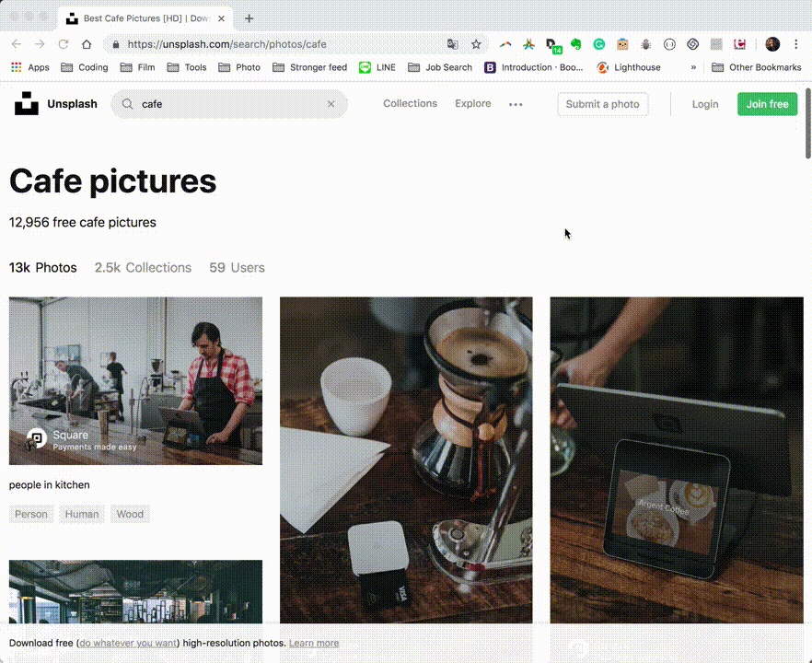Screen dimensions: 812x663
Task: Open the LINE bookmark
Action: [x=377, y=67]
